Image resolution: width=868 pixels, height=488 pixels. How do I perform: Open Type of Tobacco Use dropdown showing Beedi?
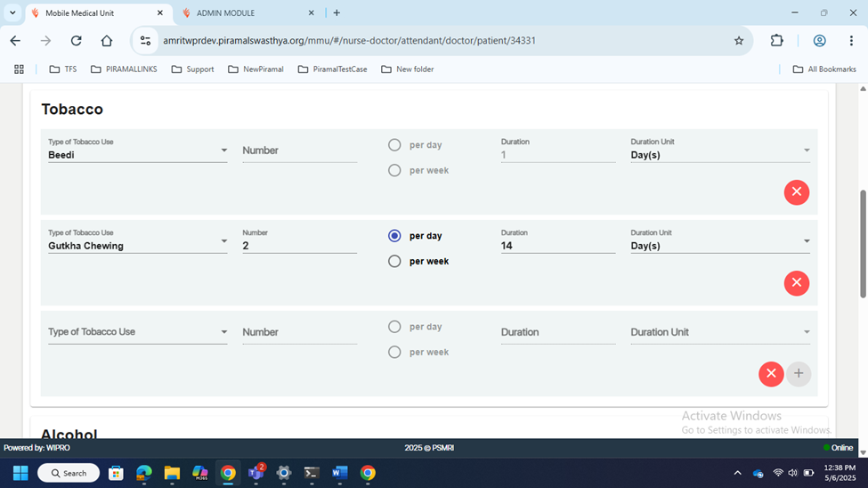tap(137, 150)
